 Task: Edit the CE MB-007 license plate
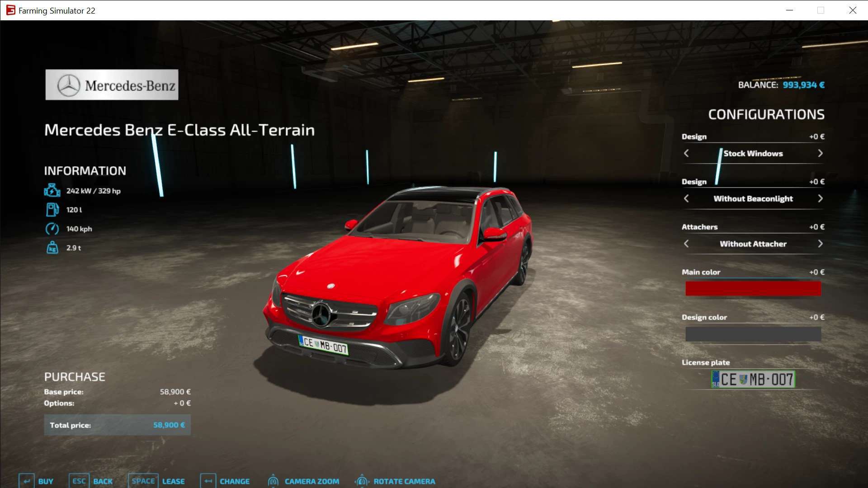753,379
